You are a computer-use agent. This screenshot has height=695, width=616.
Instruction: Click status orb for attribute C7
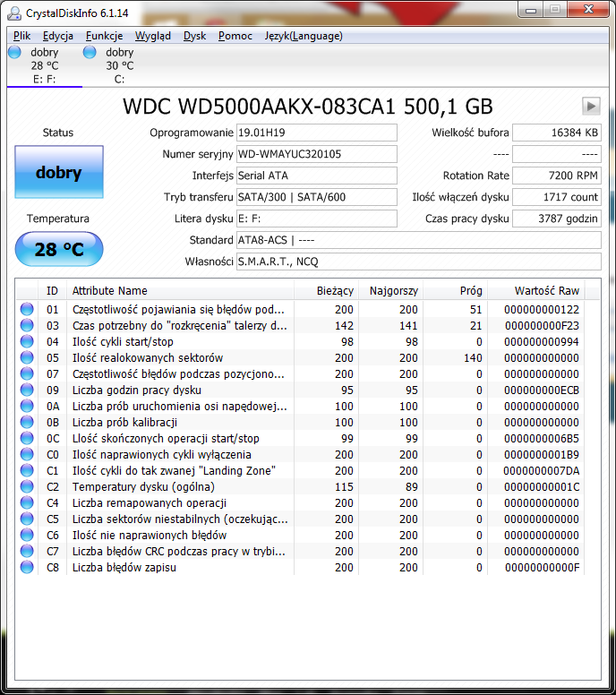point(27,551)
